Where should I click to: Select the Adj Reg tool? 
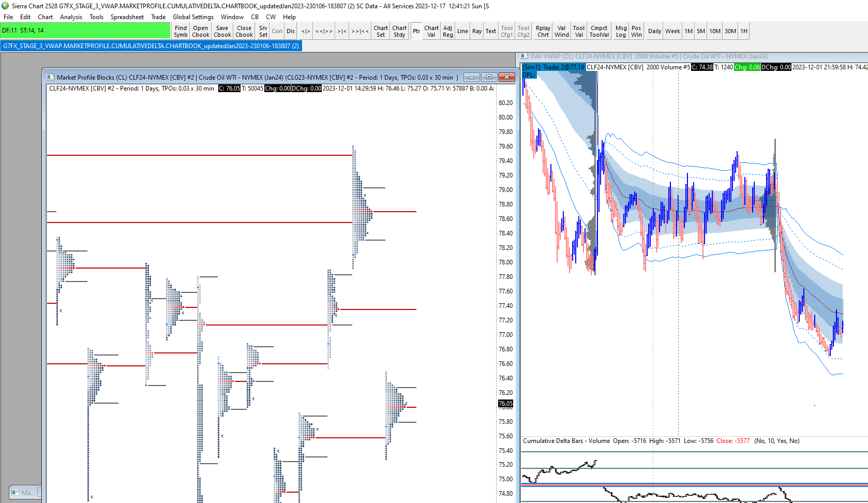448,32
